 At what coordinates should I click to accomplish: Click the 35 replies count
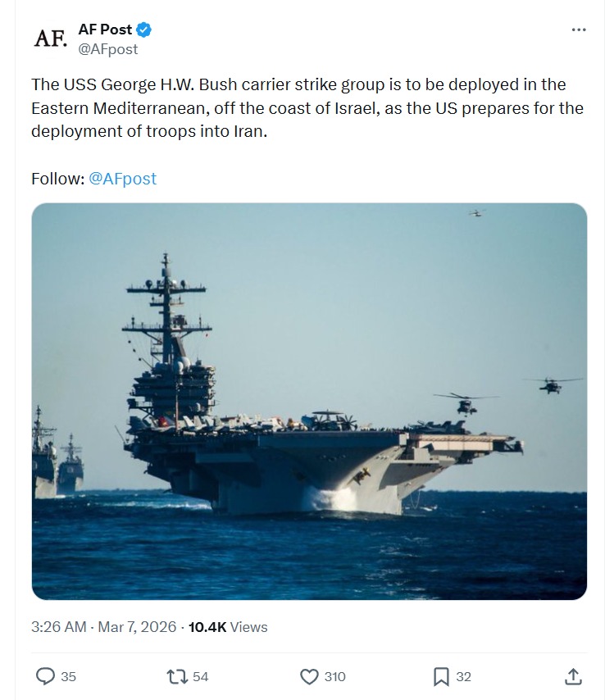pos(69,677)
